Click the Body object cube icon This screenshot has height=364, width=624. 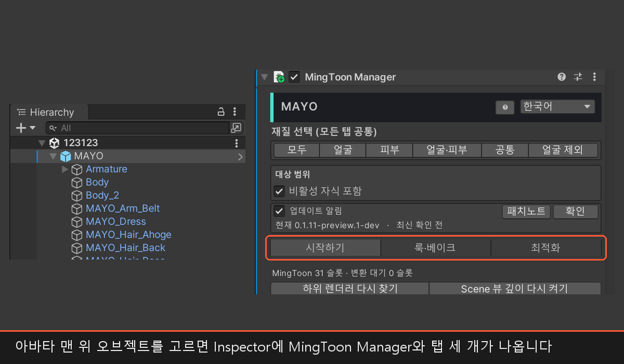[77, 183]
